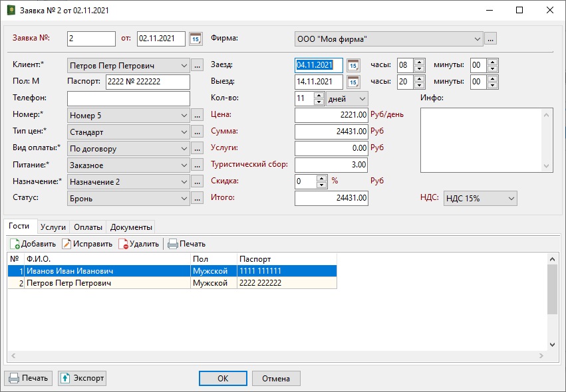This screenshot has height=392, width=566.
Task: Click the Телефон input field
Action: [128, 98]
